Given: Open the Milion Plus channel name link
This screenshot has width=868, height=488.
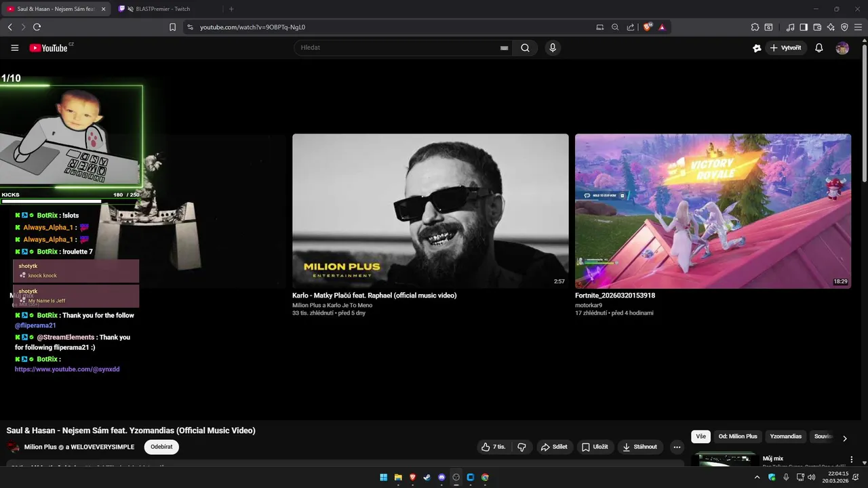Looking at the screenshot, I should click(x=41, y=447).
